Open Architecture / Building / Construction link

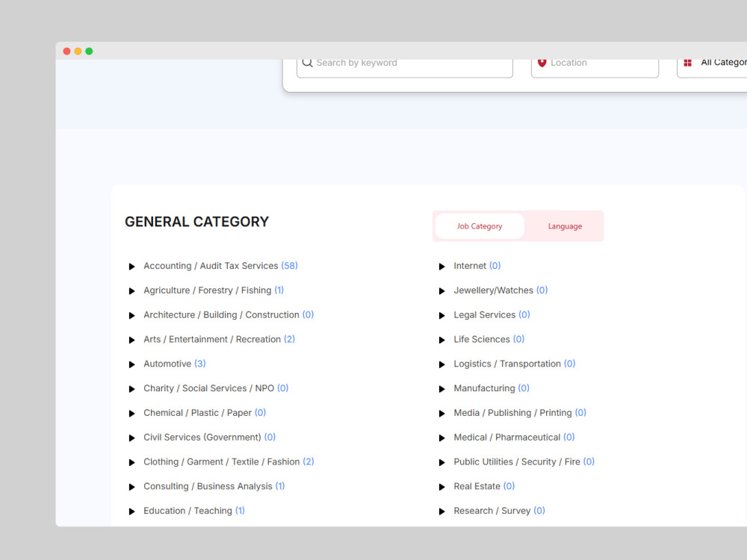point(229,315)
